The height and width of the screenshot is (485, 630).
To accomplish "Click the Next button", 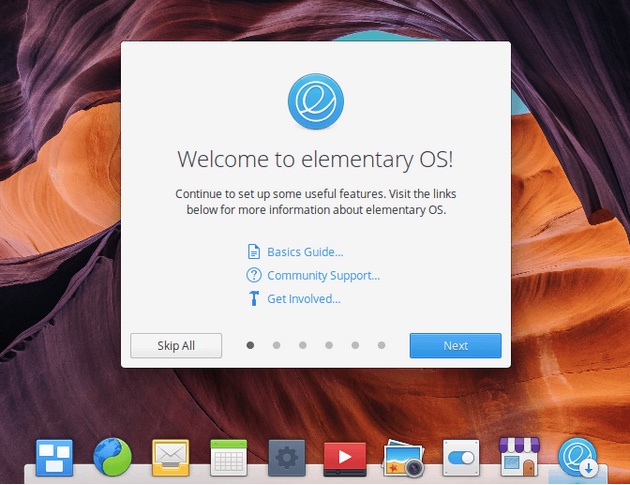I will pyautogui.click(x=456, y=346).
